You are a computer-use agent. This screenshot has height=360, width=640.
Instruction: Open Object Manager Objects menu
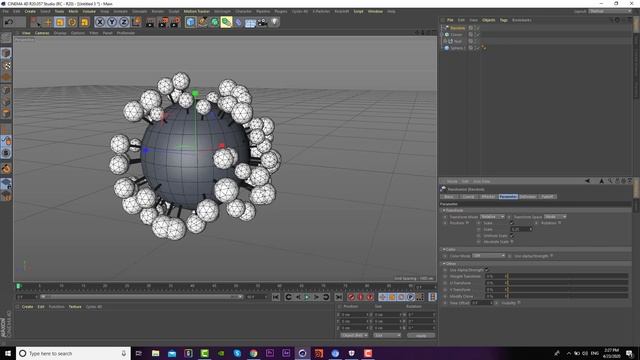point(488,20)
